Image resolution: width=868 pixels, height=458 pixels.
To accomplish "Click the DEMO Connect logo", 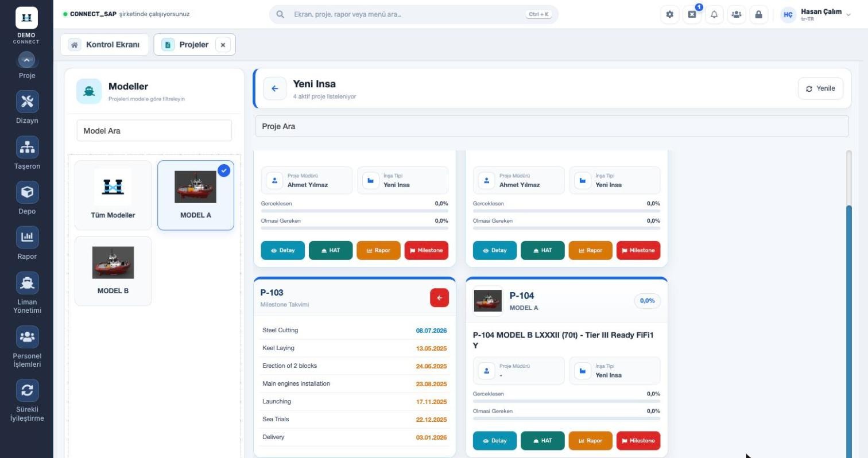I will coord(26,18).
